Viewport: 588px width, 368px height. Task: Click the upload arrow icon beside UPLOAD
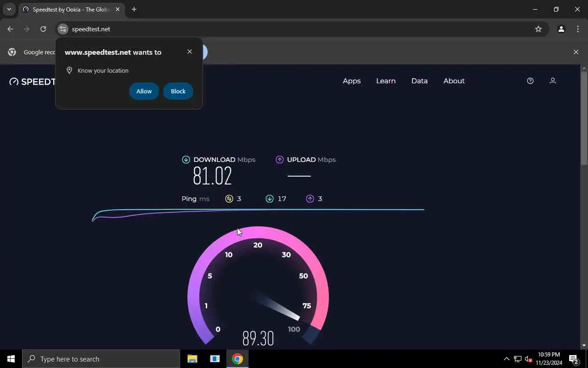click(x=279, y=160)
